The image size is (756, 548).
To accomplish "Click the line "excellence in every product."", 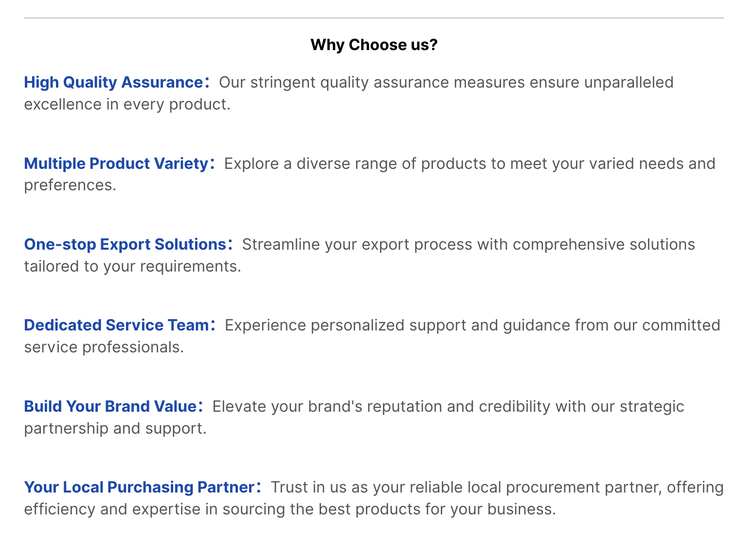I will [x=127, y=104].
